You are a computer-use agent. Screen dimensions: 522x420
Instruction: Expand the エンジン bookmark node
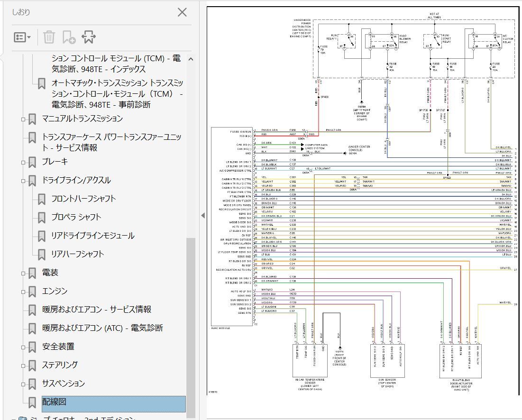pyautogui.click(x=23, y=292)
